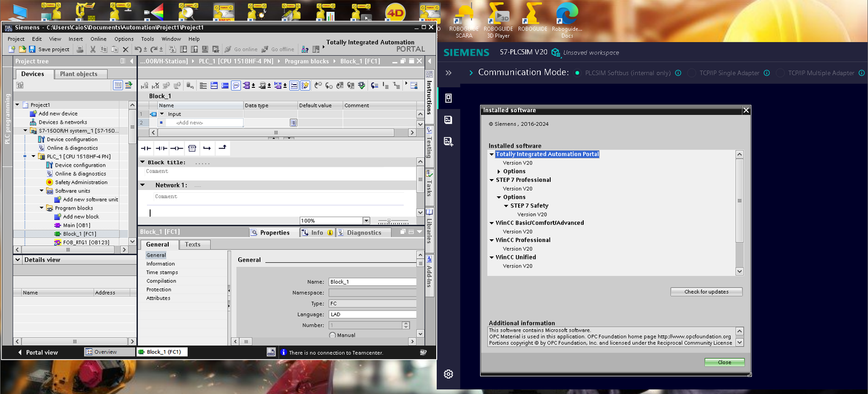Select TCP/IP Single Adapter radio button

pyautogui.click(x=692, y=73)
